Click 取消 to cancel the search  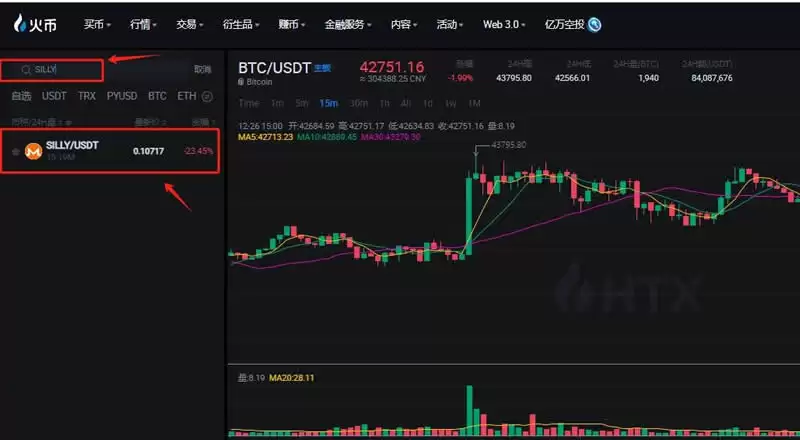tap(203, 69)
